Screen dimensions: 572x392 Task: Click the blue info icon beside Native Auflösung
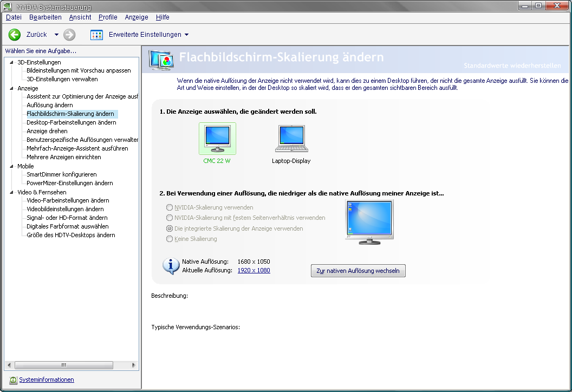click(171, 266)
